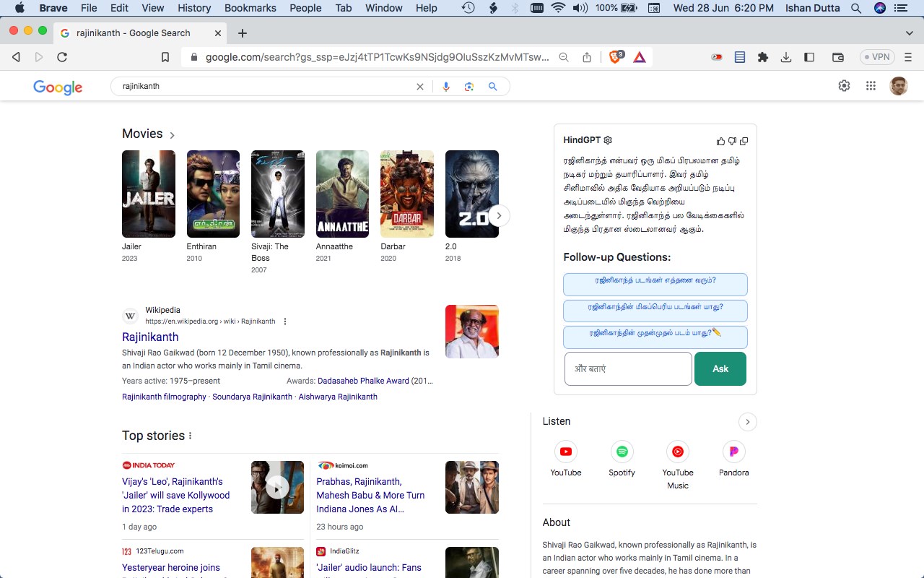Toggle the sidebar panel icon
Screen dimensions: 924x578
[x=809, y=57]
